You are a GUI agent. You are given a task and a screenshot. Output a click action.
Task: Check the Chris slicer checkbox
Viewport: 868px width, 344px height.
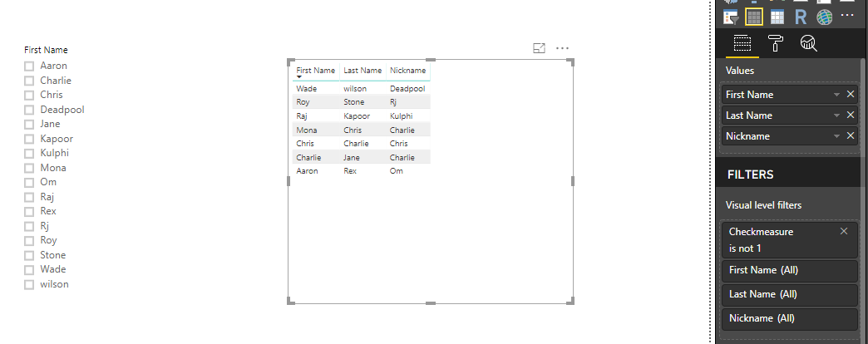click(x=29, y=95)
